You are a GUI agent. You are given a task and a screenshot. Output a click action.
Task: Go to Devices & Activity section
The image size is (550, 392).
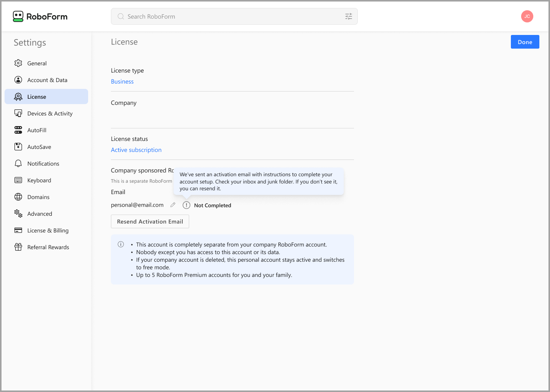[49, 114]
